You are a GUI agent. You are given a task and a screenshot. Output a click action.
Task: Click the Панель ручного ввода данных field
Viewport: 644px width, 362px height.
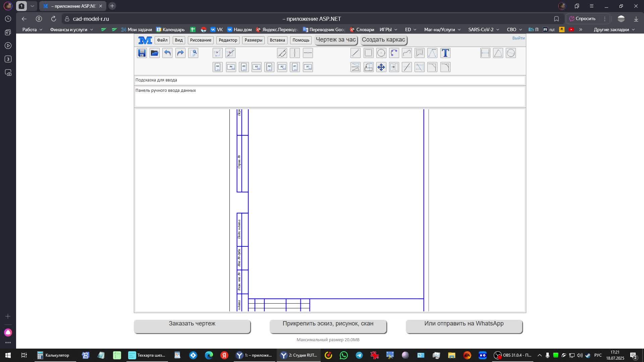pos(329,97)
